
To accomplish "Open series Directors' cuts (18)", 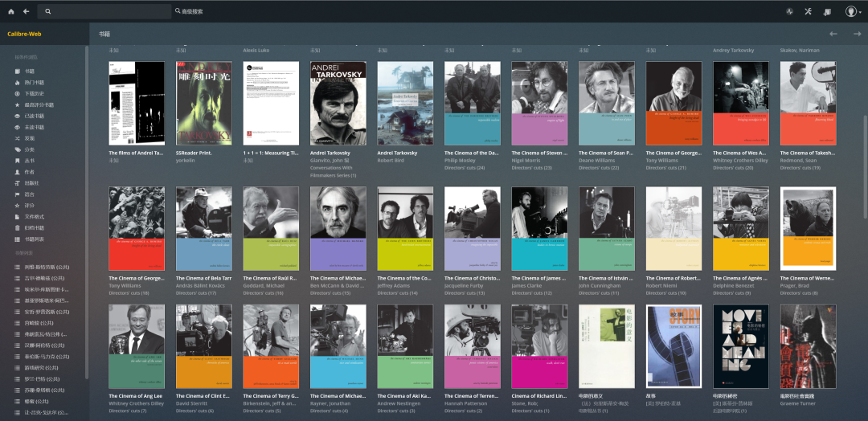I will pyautogui.click(x=129, y=293).
